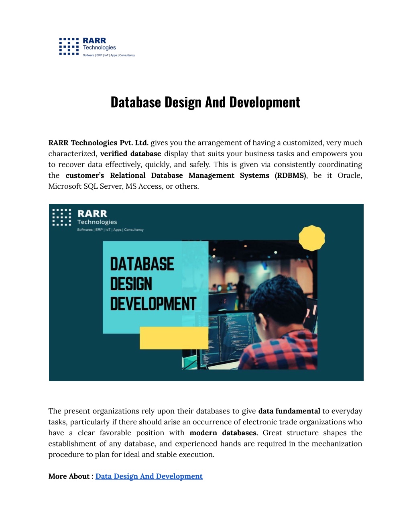This screenshot has width=411, height=532.
Task: Click the dotted grid logo icon in banner
Action: click(62, 217)
